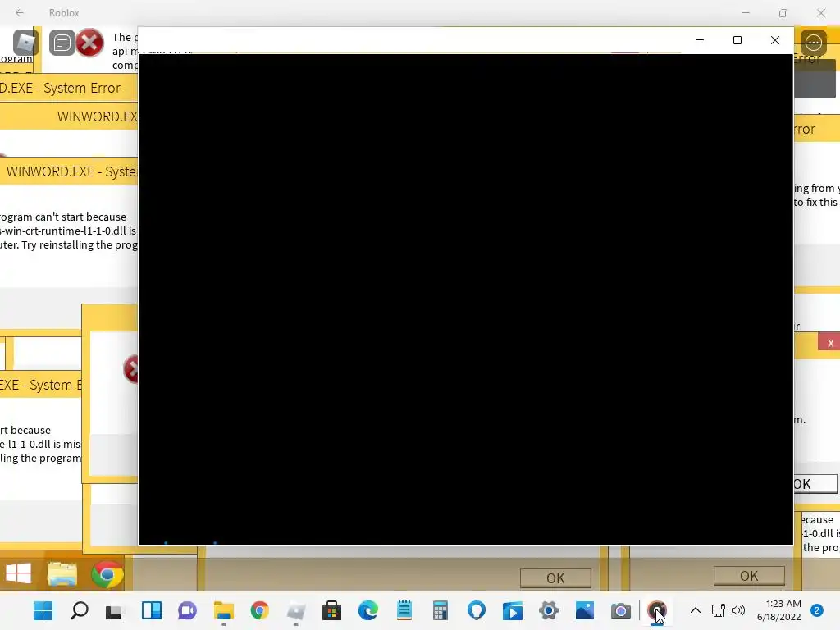The height and width of the screenshot is (630, 840).
Task: Open the Widgets panel icon
Action: 152,610
